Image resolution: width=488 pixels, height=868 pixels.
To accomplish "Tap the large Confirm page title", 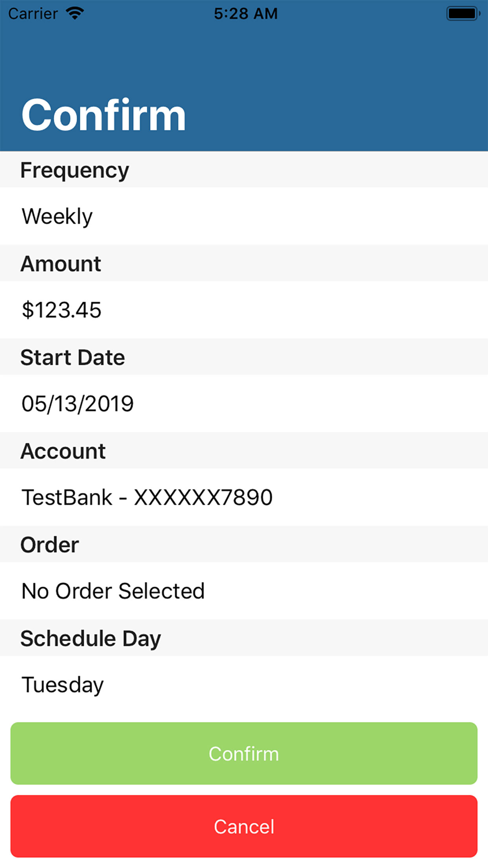I will click(x=103, y=115).
